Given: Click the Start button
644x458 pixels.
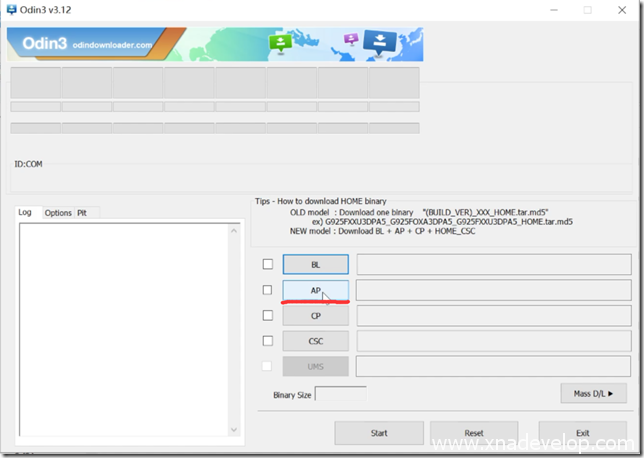Looking at the screenshot, I should point(379,433).
